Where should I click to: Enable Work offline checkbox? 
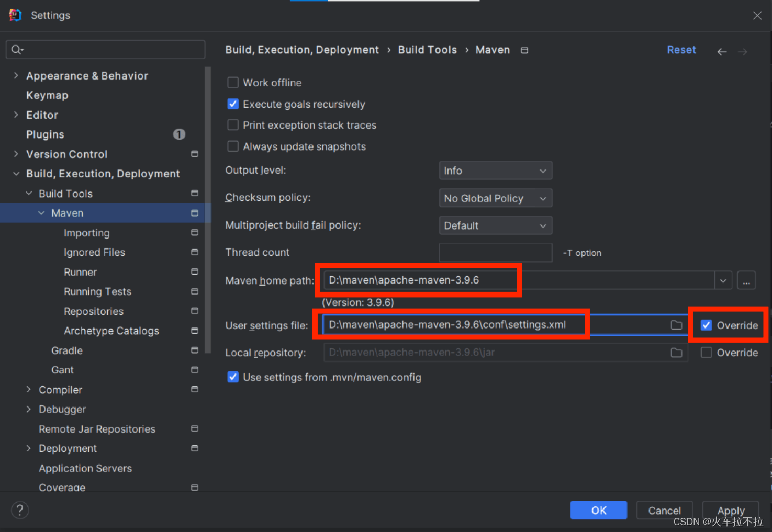(x=233, y=83)
